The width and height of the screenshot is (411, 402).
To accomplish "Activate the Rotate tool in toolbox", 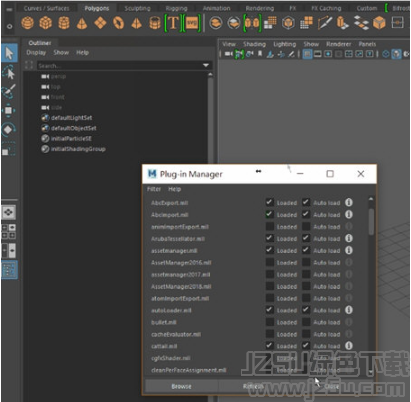I will point(9,129).
